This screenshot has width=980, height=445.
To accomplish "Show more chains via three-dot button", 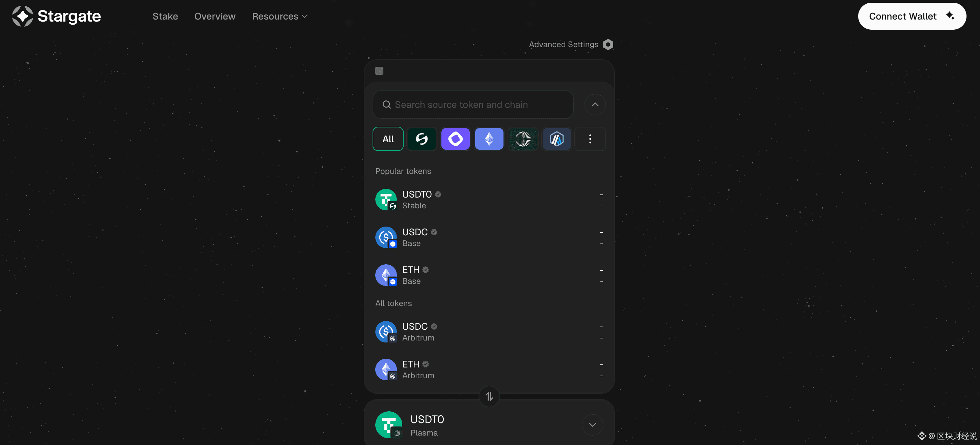I will click(x=590, y=139).
